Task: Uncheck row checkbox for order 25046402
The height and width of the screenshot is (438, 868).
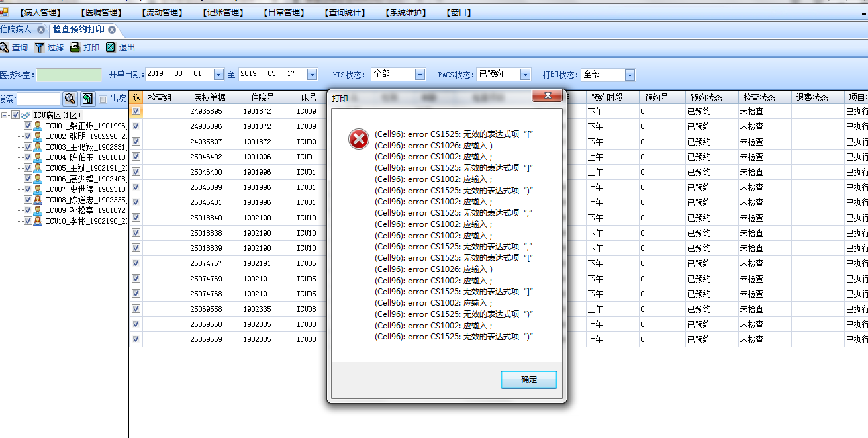Action: (136, 157)
